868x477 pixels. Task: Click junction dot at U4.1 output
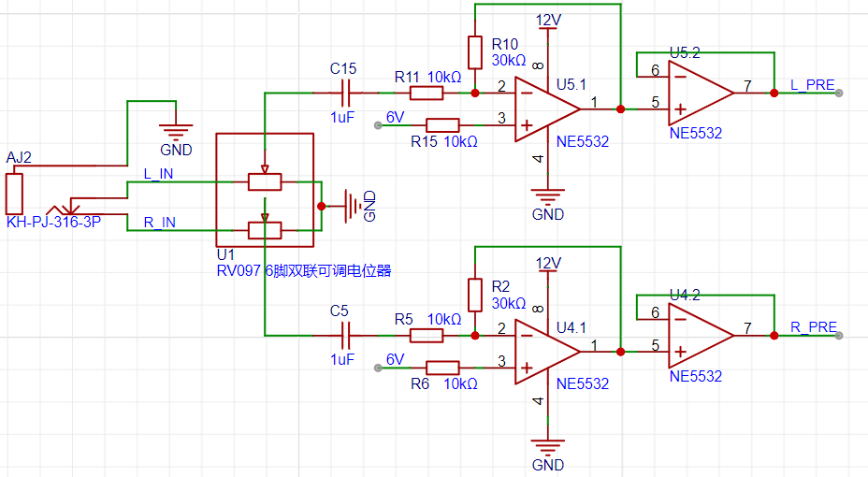tap(620, 352)
